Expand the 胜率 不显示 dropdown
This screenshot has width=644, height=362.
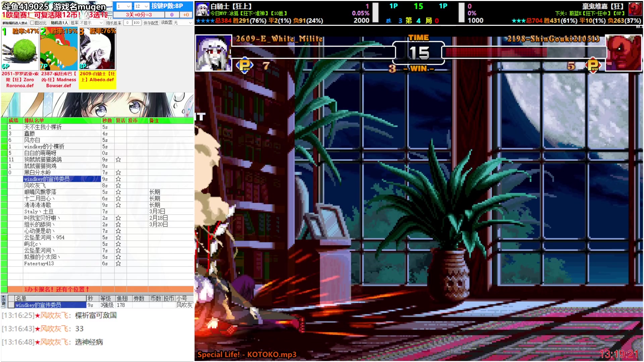pyautogui.click(x=91, y=23)
